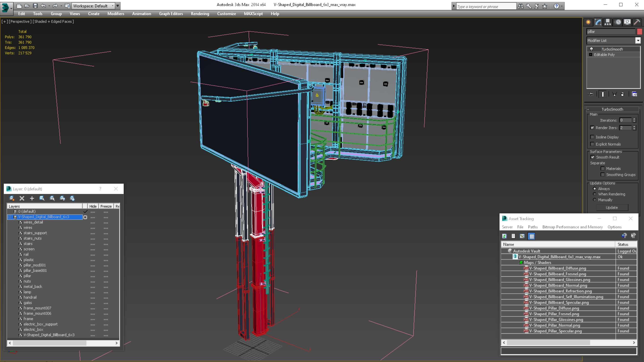Open the Modify command panel tab
This screenshot has height=362, width=644.
pyautogui.click(x=598, y=22)
